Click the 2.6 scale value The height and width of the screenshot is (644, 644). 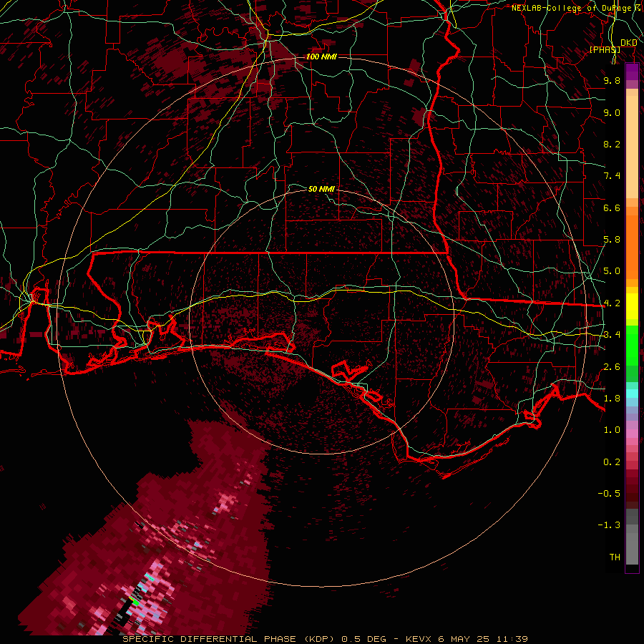click(x=612, y=367)
